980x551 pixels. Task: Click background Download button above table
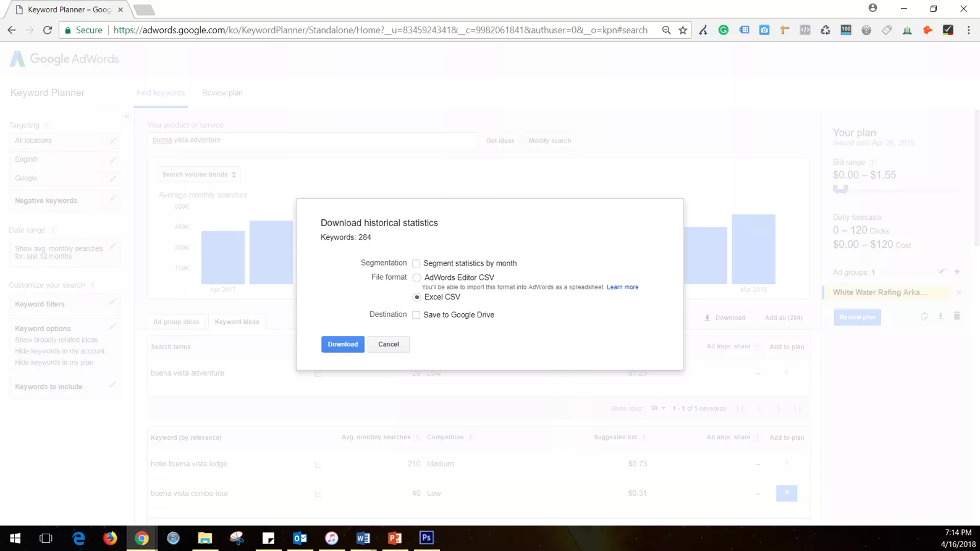(725, 318)
